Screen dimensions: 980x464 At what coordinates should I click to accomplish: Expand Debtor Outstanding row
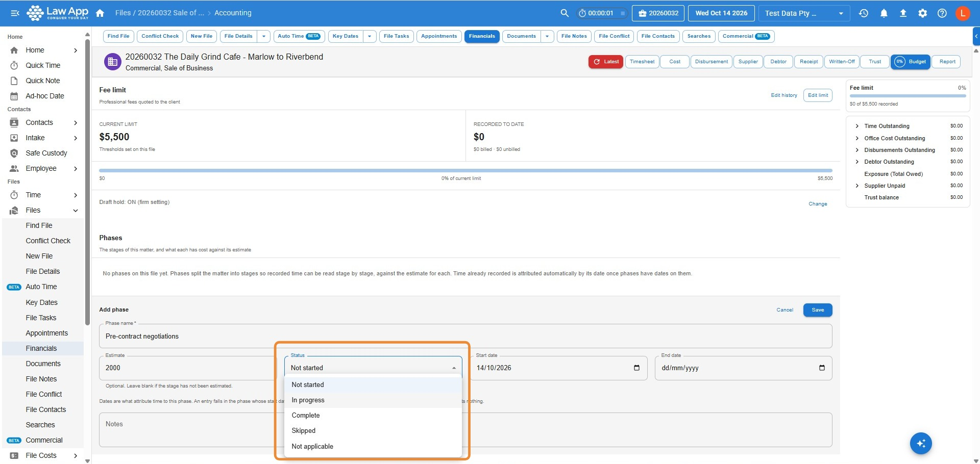(857, 162)
